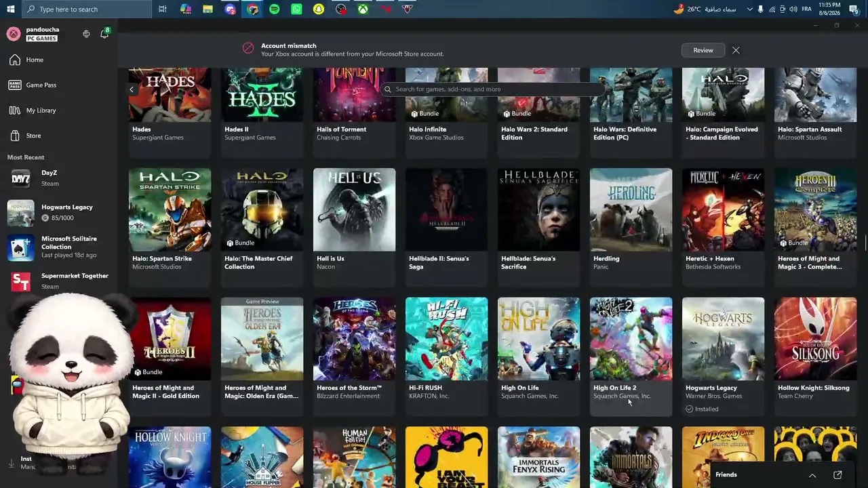This screenshot has height=488, width=868.
Task: Open Hogwarts Legacy from Most Recent
Action: (58, 212)
